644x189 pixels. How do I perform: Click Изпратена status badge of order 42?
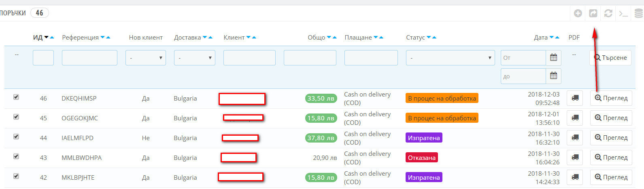pyautogui.click(x=424, y=177)
